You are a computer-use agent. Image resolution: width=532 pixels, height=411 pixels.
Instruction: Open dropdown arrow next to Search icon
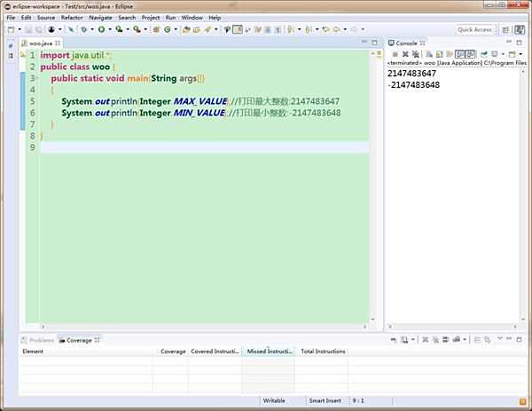tap(215, 30)
